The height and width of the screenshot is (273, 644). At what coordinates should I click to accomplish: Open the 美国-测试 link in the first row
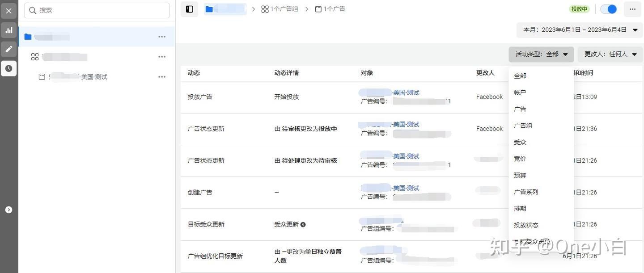coord(406,92)
